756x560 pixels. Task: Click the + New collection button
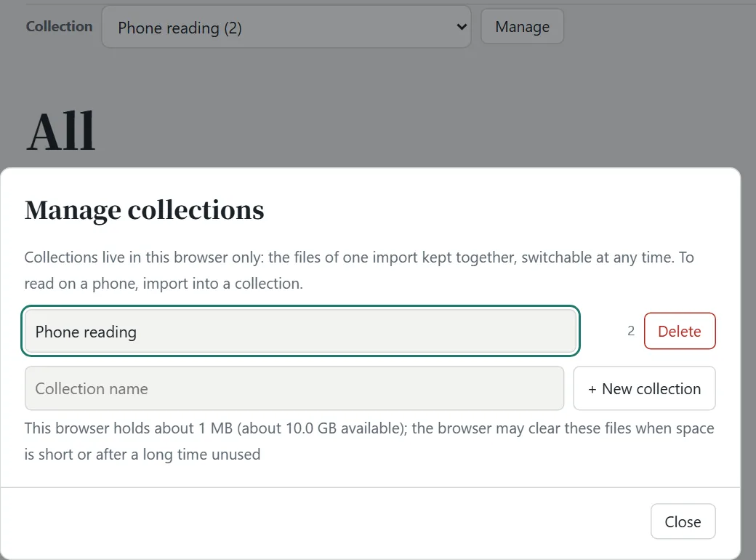[644, 388]
